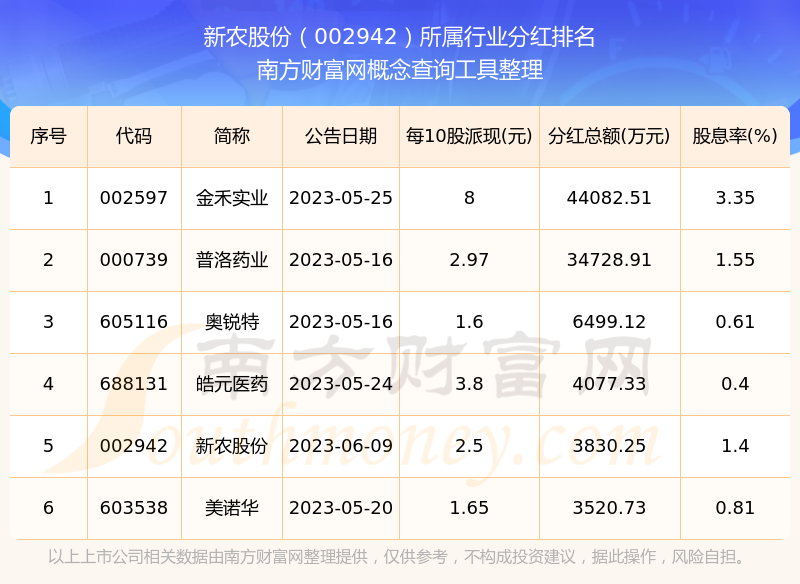Screen dimensions: 800x584
Task: Click stock code 605116
Action: coord(134,322)
